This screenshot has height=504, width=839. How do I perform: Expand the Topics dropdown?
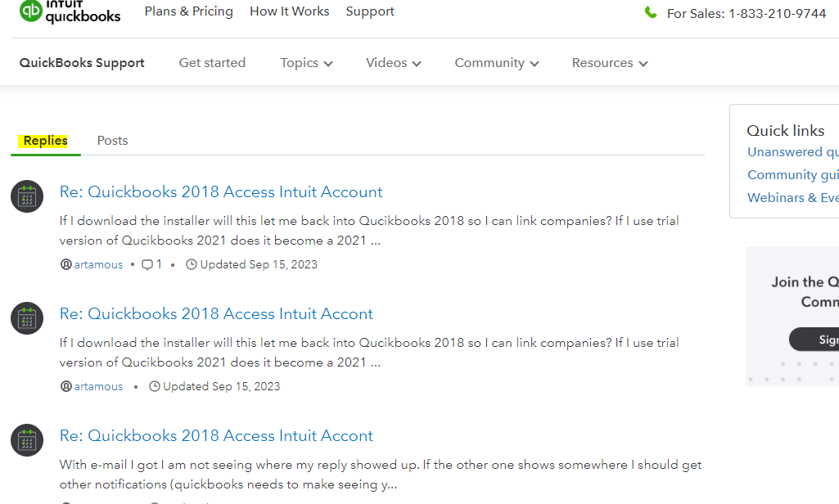pos(305,62)
